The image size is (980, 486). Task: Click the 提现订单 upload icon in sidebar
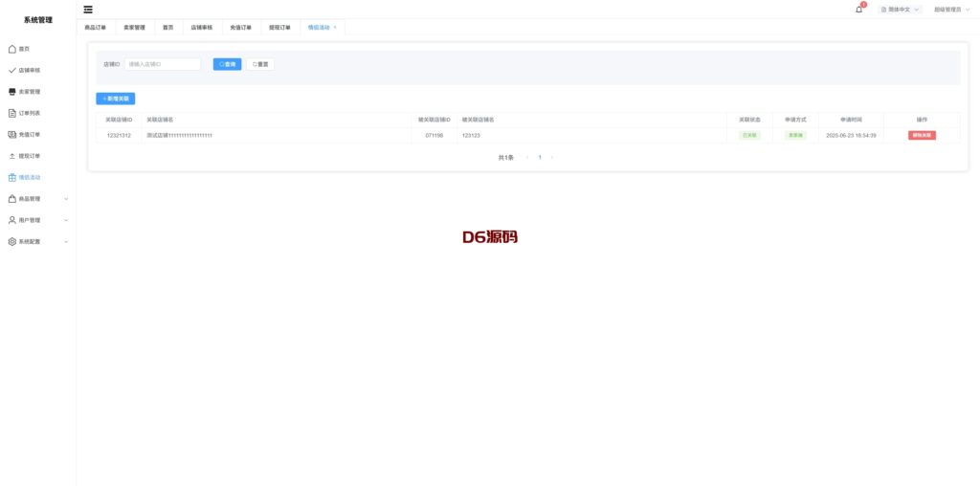point(12,156)
